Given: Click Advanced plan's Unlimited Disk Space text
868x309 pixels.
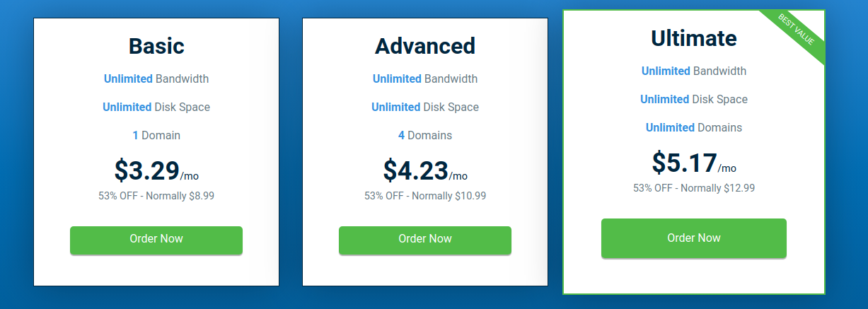Looking at the screenshot, I should pyautogui.click(x=425, y=107).
